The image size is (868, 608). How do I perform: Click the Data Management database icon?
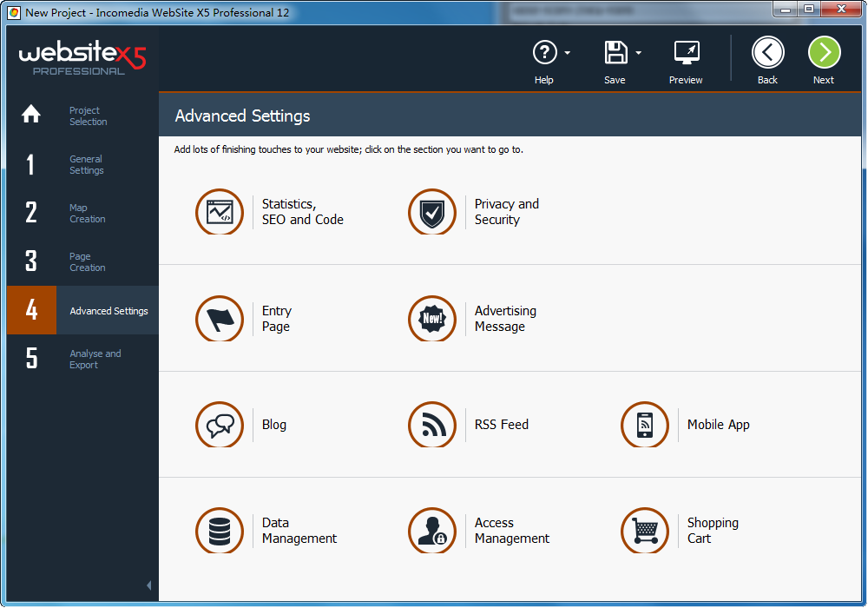pyautogui.click(x=220, y=531)
